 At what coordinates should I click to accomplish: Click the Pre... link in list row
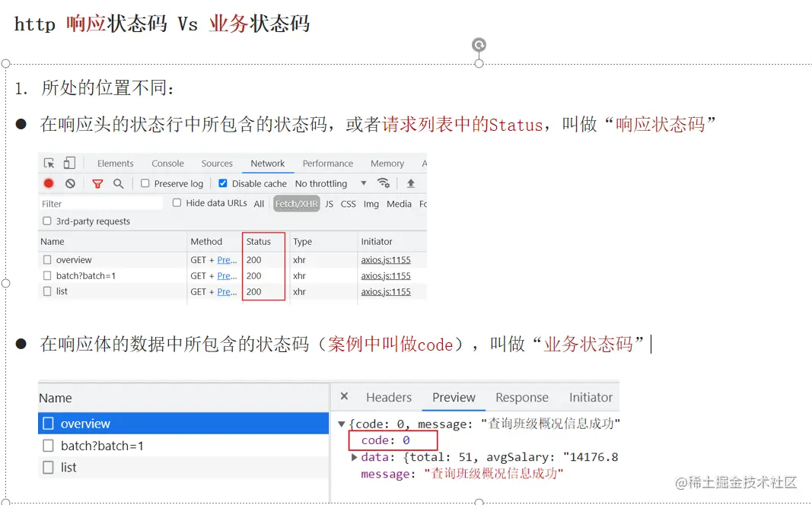point(227,292)
